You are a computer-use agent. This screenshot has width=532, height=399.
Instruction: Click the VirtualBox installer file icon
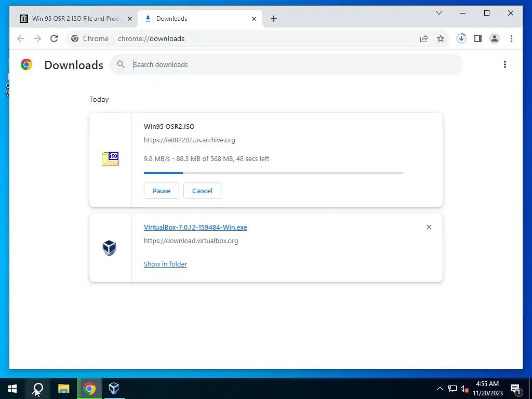109,248
